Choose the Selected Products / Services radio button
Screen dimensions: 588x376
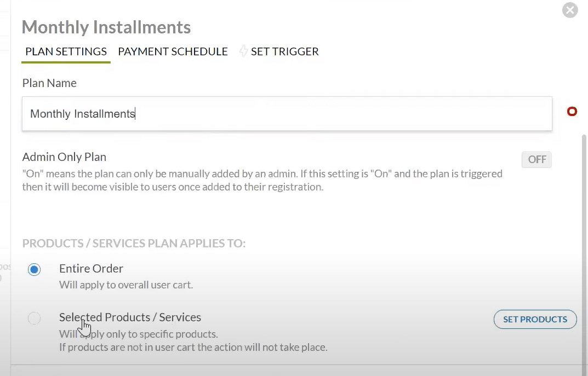click(x=34, y=318)
